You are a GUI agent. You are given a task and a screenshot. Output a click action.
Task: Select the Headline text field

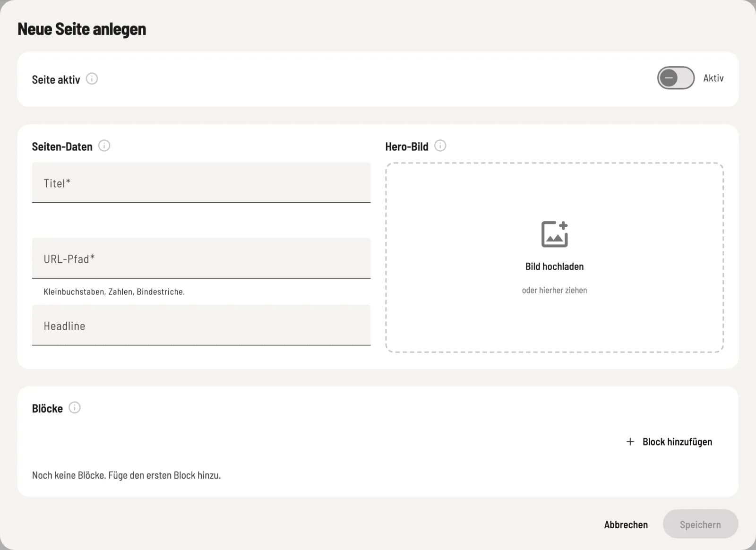tap(201, 326)
